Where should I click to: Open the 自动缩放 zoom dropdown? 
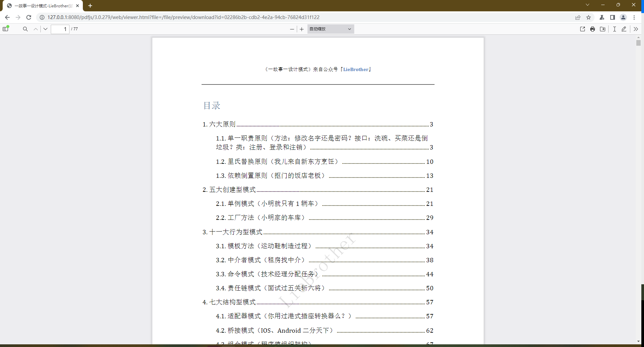click(x=330, y=29)
